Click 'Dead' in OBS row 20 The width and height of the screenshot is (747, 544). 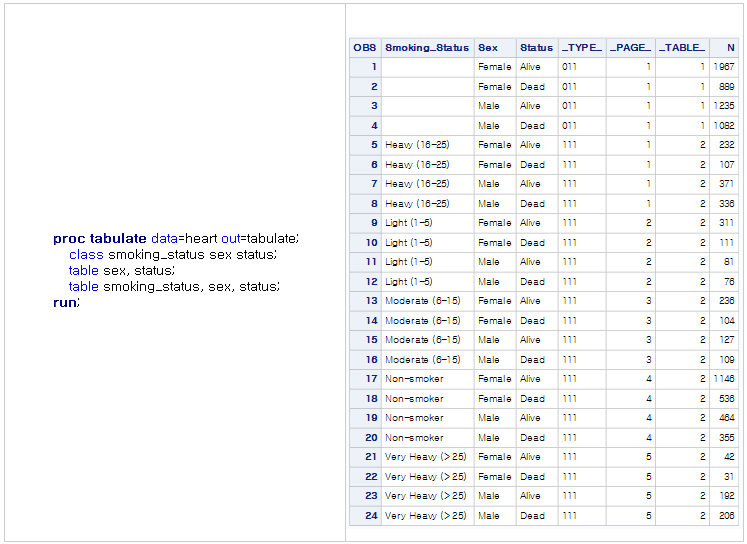point(532,438)
